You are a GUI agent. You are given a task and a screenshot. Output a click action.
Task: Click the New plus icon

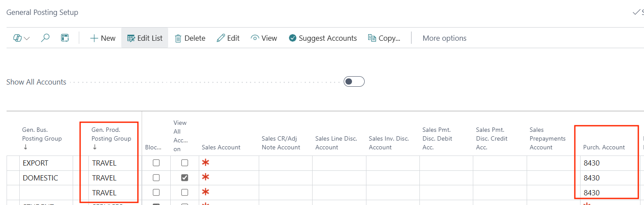[94, 38]
